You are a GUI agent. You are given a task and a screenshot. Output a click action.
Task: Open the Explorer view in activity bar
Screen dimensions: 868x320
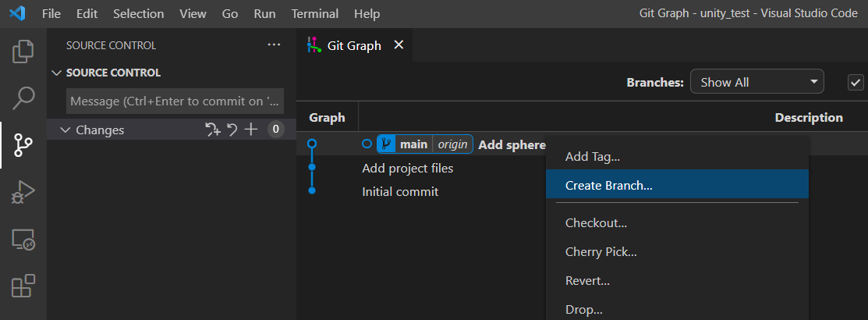(23, 51)
